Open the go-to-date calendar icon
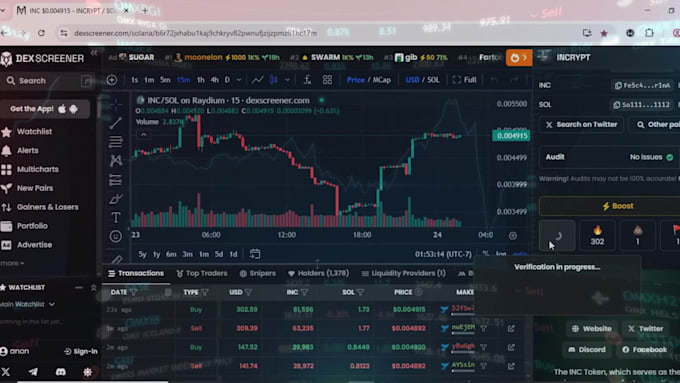 pyautogui.click(x=255, y=254)
